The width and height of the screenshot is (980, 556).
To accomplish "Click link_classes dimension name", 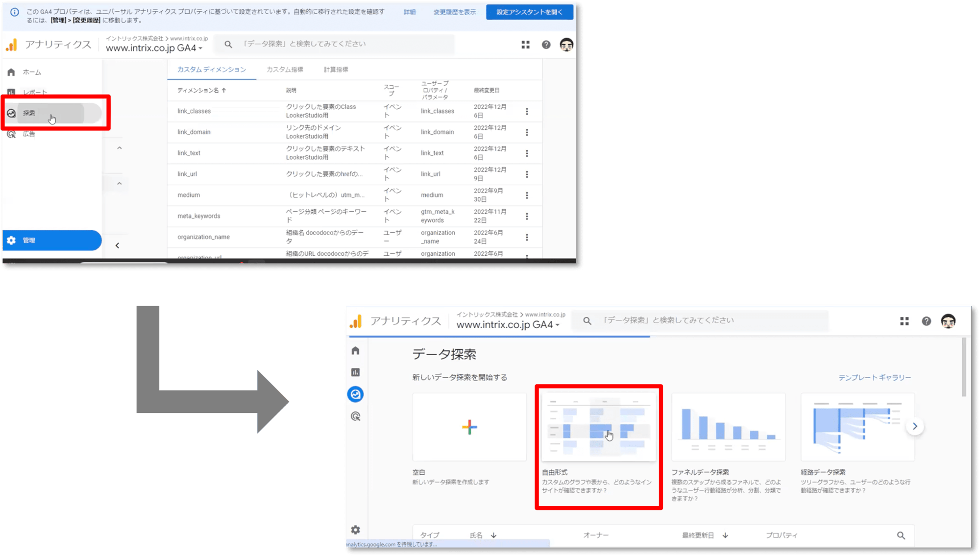I will [194, 111].
